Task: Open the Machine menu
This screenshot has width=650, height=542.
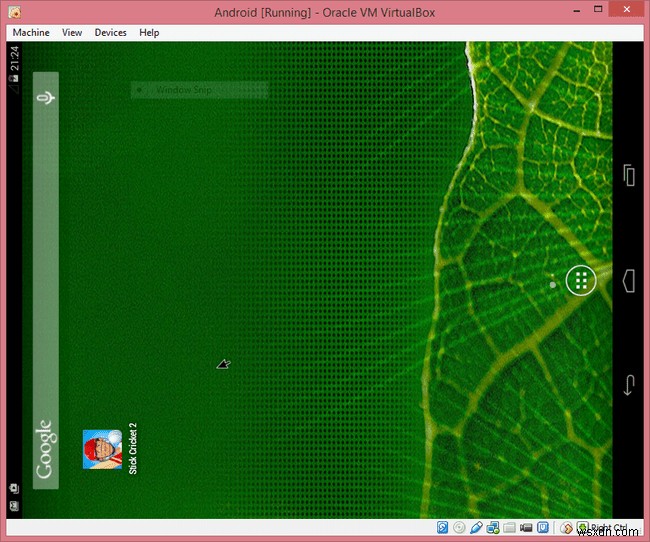Action: [x=31, y=32]
